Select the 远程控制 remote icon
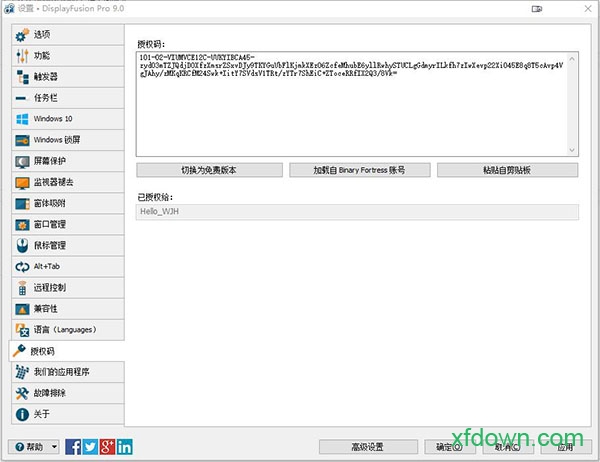The height and width of the screenshot is (462, 600). [x=22, y=288]
